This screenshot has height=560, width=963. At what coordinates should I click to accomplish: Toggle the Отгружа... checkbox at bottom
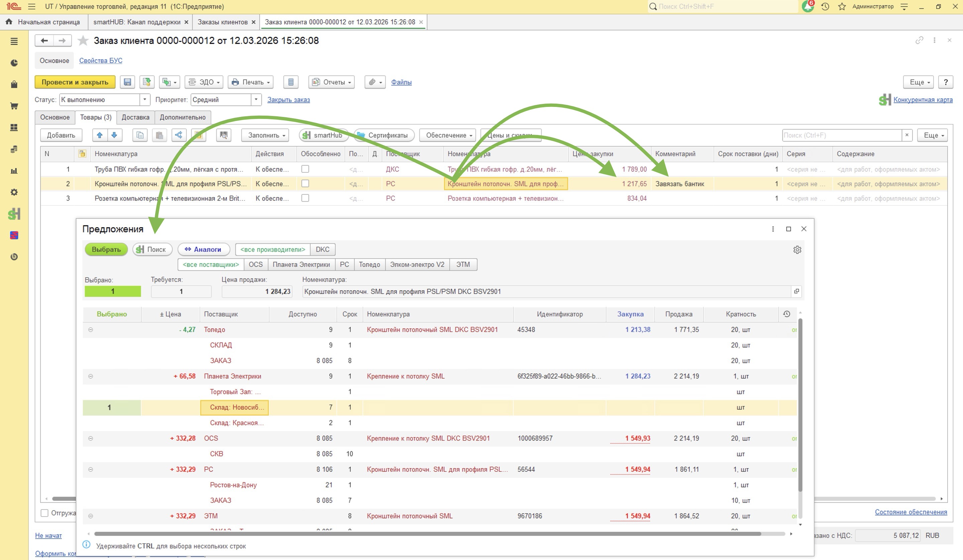click(x=45, y=513)
